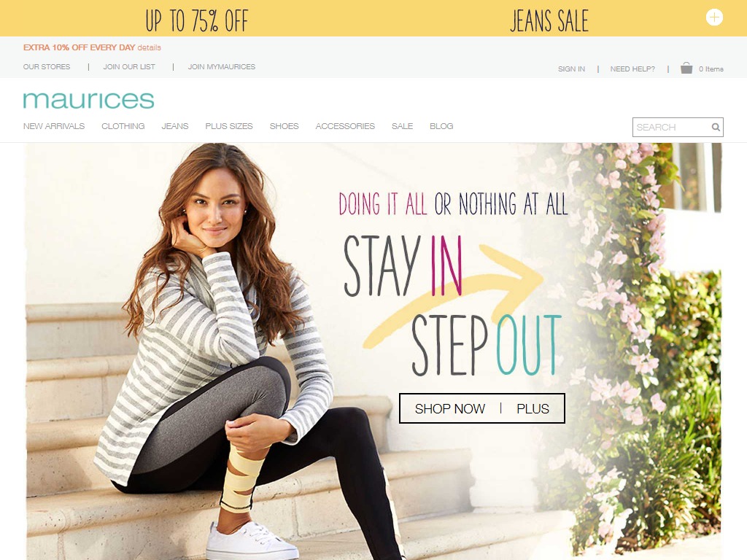Click Join Our List
747x560 pixels.
(129, 66)
